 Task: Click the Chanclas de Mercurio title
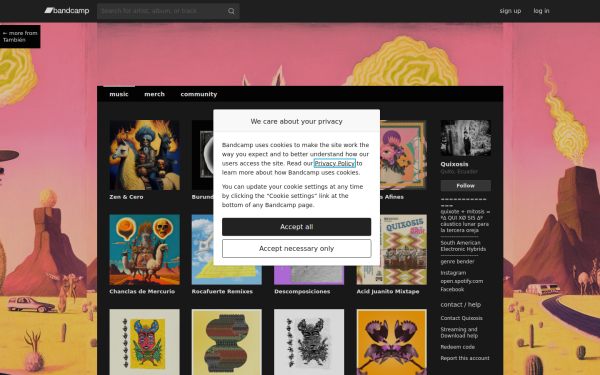142,292
